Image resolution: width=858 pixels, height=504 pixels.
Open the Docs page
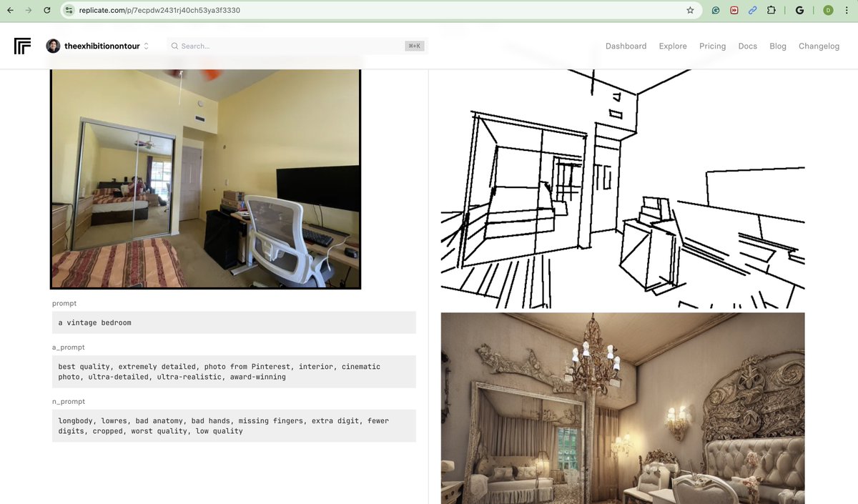(x=747, y=46)
